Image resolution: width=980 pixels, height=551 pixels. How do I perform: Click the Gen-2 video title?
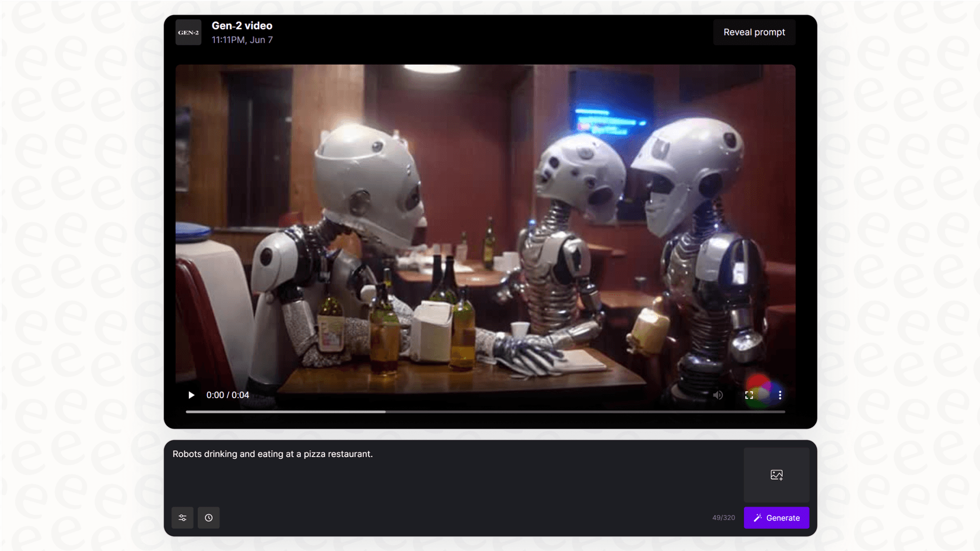(241, 25)
